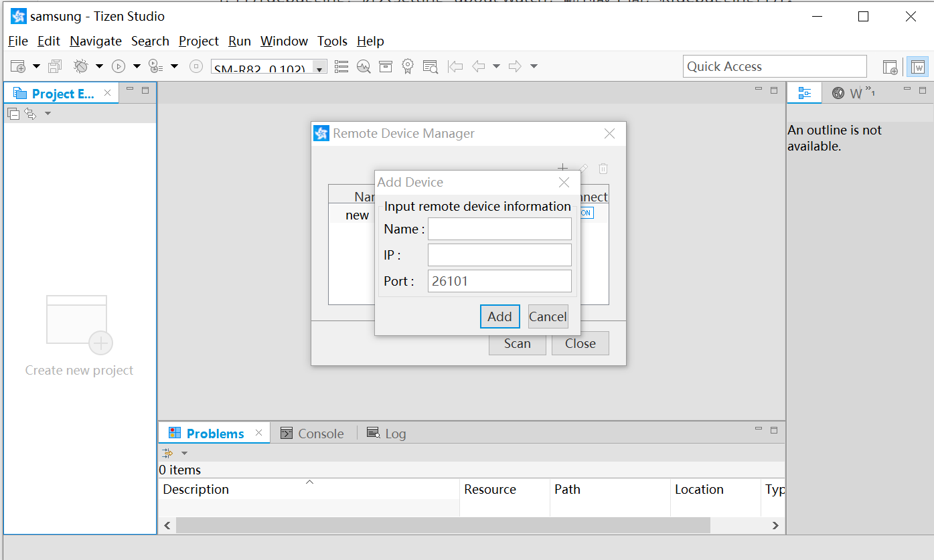Image resolution: width=934 pixels, height=560 pixels.
Task: Click the Save All toolbar icon
Action: tap(55, 66)
